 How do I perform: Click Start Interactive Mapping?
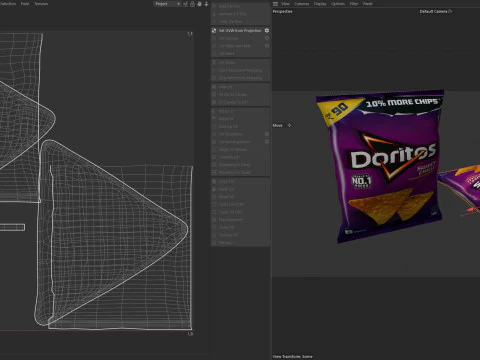click(240, 70)
